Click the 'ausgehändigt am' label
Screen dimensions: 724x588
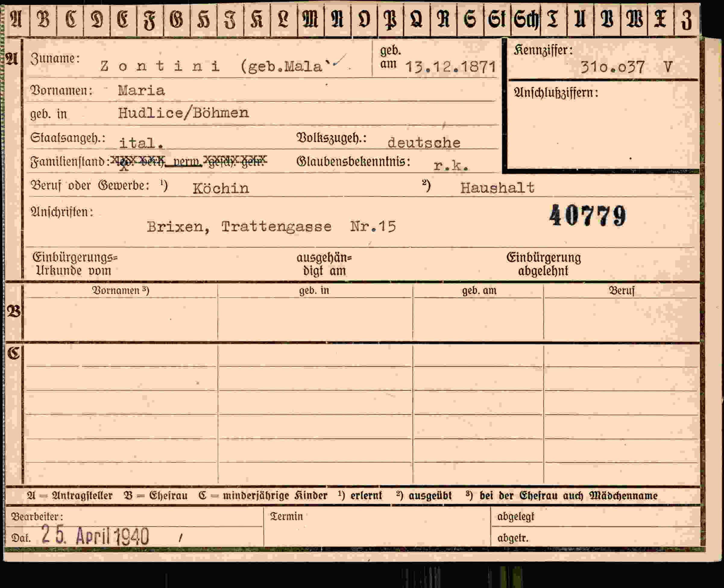pos(324,264)
